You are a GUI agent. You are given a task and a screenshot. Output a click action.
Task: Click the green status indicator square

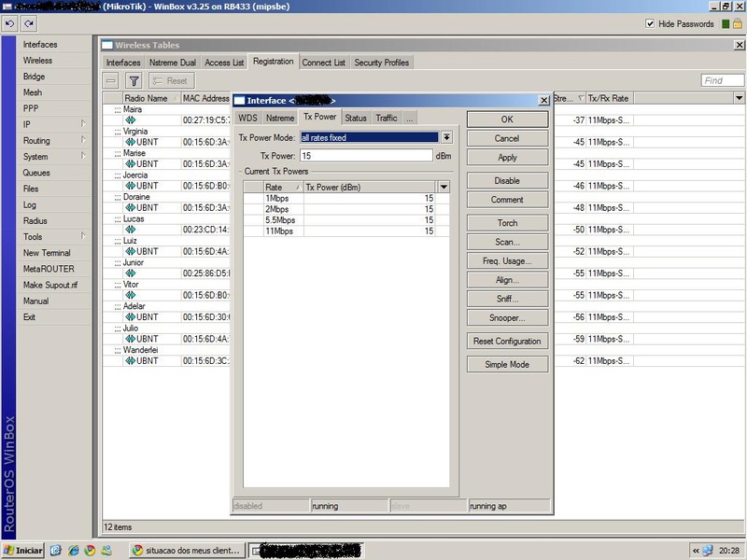click(x=726, y=24)
